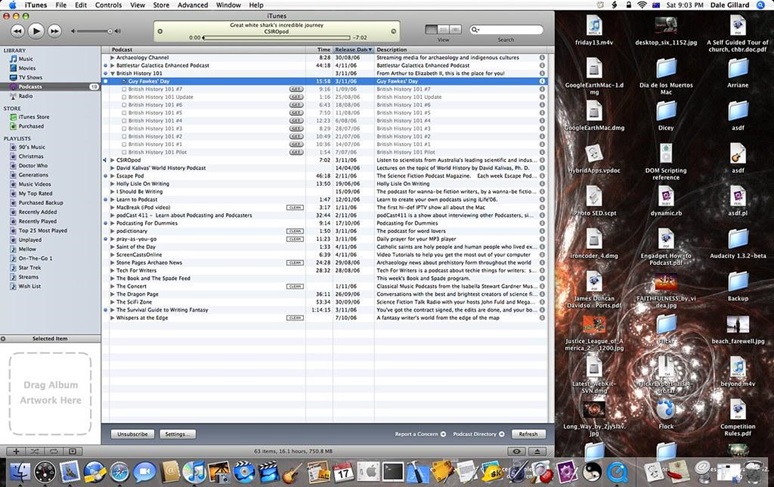Expand the Archaeology Channel podcast
This screenshot has height=487, width=774.
(x=112, y=58)
